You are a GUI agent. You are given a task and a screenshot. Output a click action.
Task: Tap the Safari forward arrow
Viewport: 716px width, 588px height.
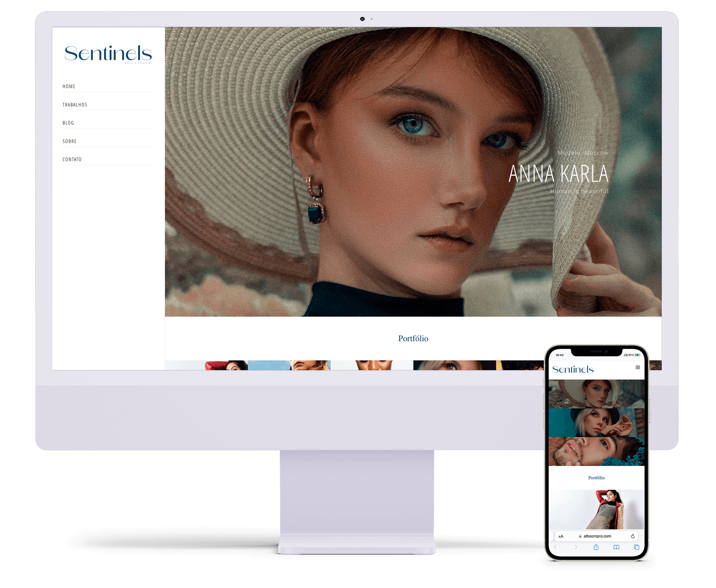[576, 547]
